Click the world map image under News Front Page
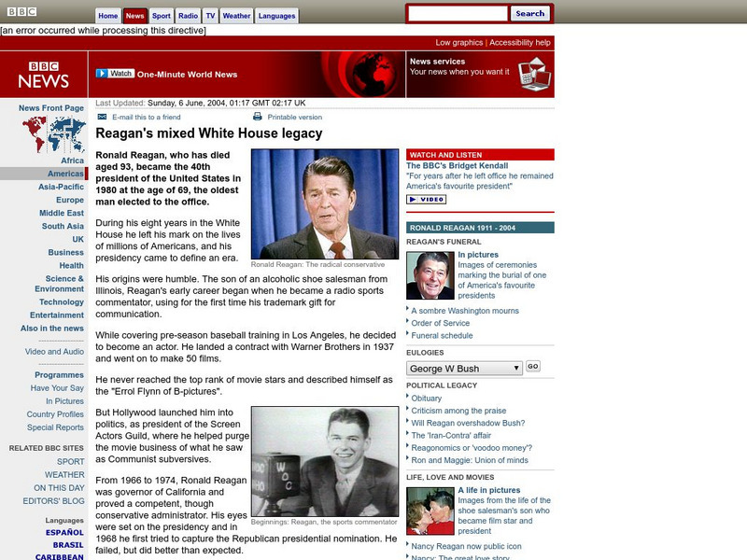This screenshot has width=747, height=560. tap(54, 134)
